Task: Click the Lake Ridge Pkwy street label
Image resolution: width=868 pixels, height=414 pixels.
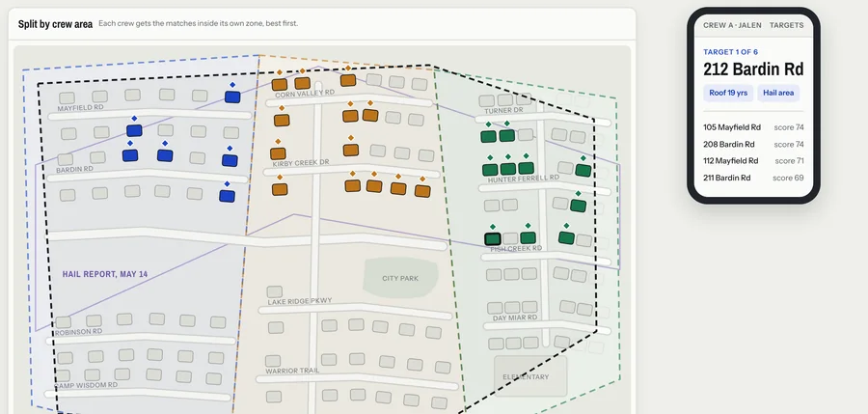Action: click(x=300, y=301)
